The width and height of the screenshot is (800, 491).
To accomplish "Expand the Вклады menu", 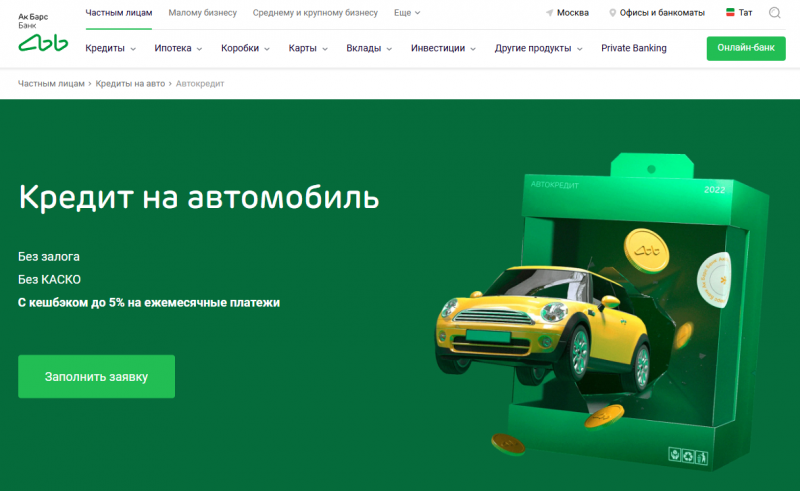I will [x=369, y=48].
